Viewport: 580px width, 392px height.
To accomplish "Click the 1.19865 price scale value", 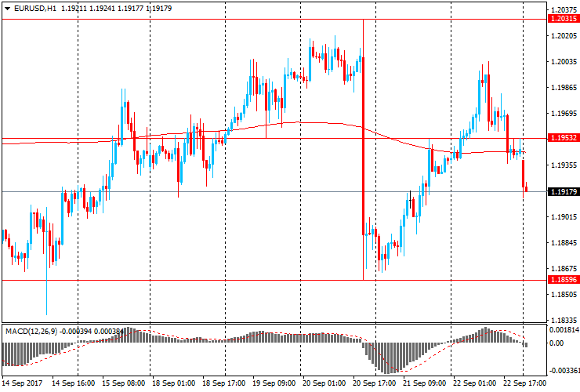I will (564, 87).
